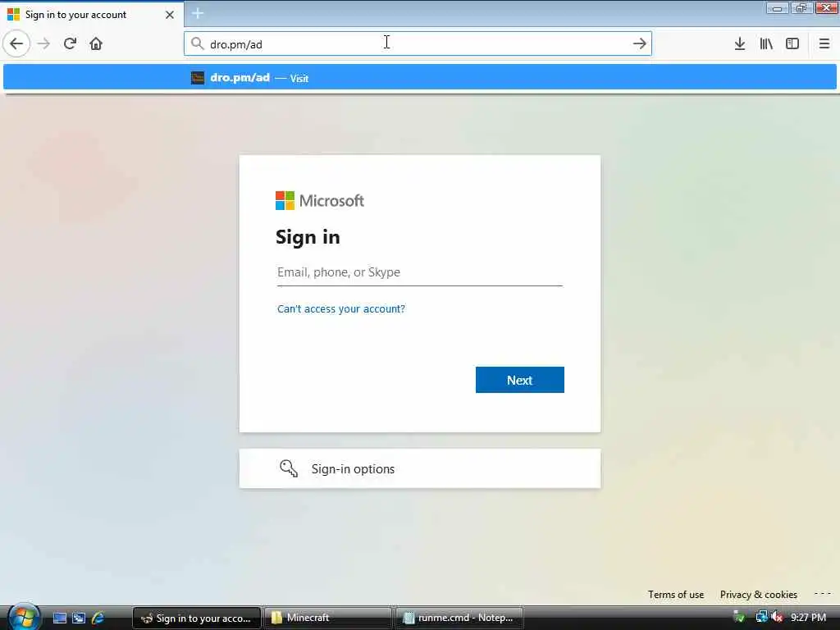Click the network tray icon
Image resolution: width=840 pixels, height=630 pixels.
761,617
